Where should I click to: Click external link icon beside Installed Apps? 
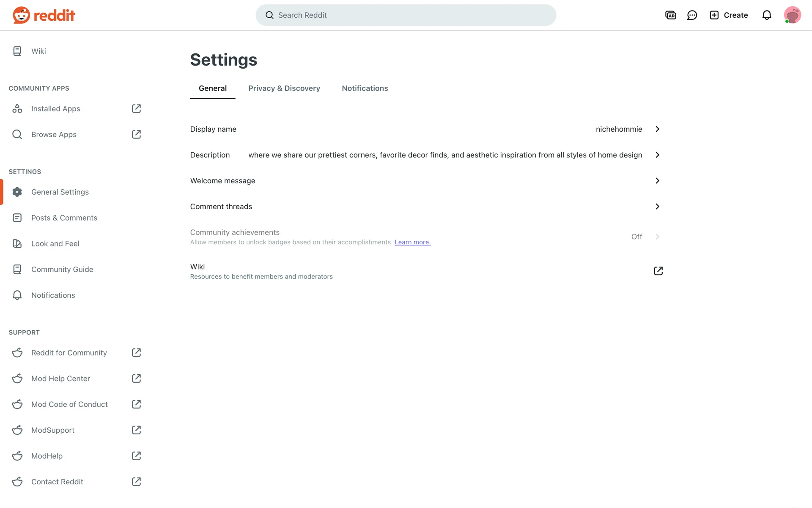136,109
